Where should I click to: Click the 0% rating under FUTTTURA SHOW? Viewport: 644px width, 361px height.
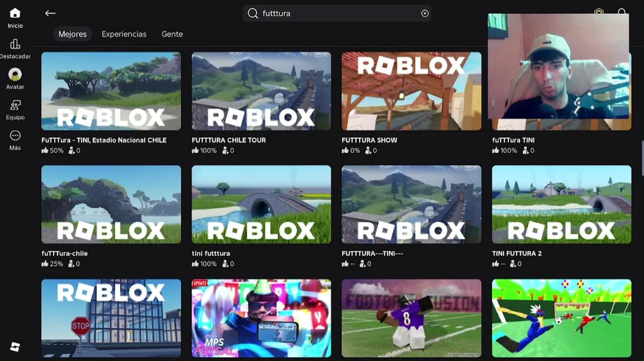(351, 150)
